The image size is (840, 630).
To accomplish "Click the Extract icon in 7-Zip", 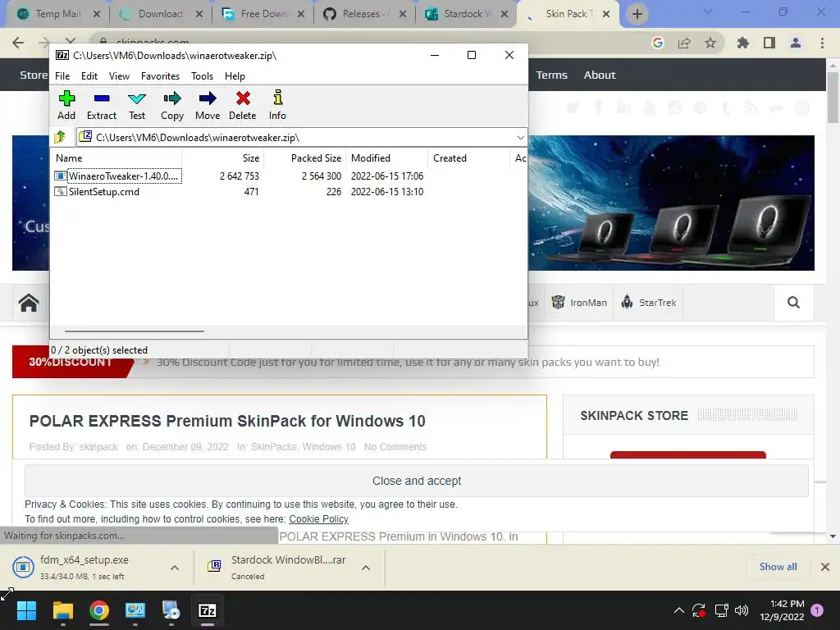I will tap(101, 105).
